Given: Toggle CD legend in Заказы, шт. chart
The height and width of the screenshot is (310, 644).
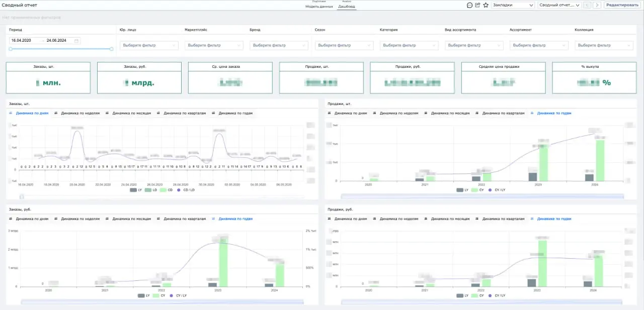Looking at the screenshot, I should pyautogui.click(x=166, y=190).
